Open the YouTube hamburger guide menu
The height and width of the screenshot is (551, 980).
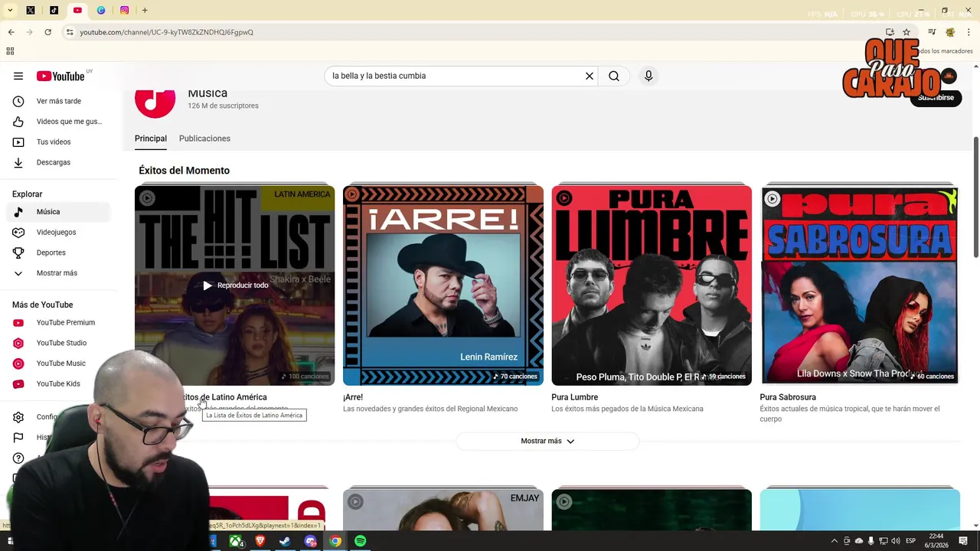(x=18, y=76)
